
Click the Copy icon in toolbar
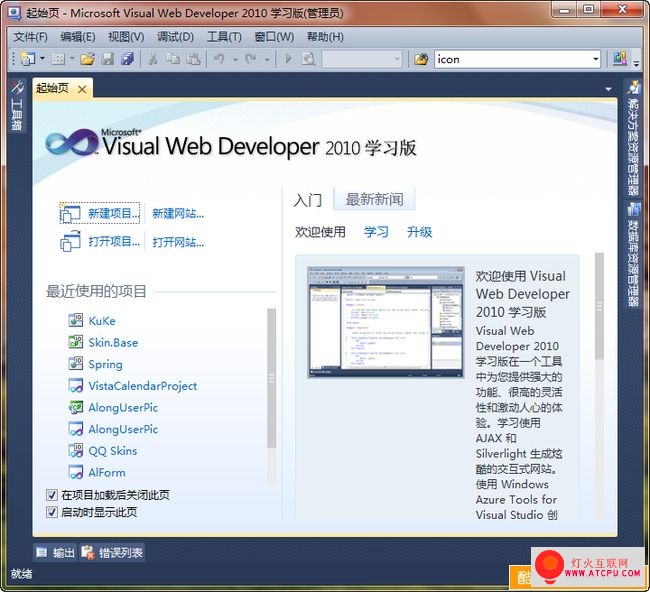pos(173,59)
